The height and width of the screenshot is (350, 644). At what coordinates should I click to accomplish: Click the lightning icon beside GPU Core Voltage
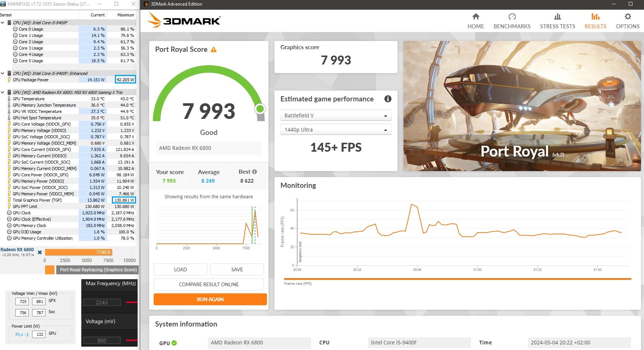pyautogui.click(x=9, y=124)
